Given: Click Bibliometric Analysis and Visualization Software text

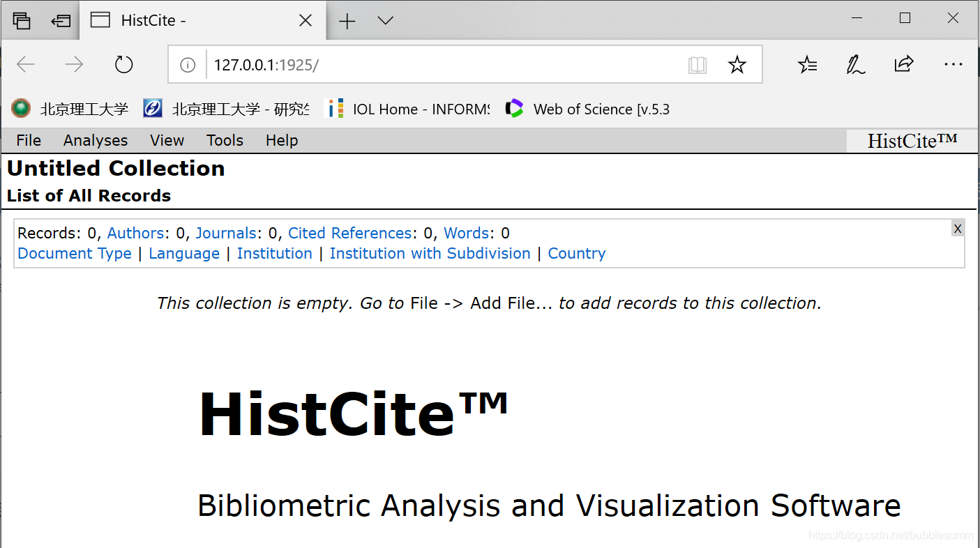Looking at the screenshot, I should pyautogui.click(x=549, y=505).
